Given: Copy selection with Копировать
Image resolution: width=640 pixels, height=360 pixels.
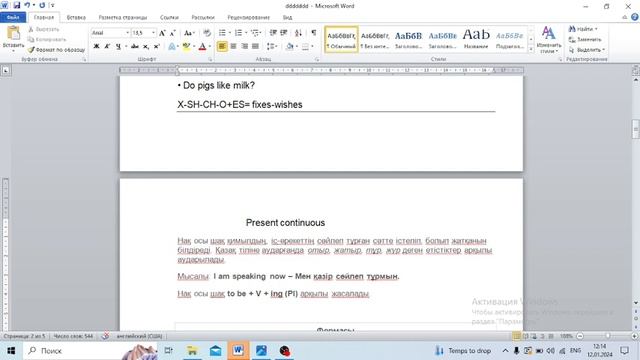Looking at the screenshot, I should [47, 40].
